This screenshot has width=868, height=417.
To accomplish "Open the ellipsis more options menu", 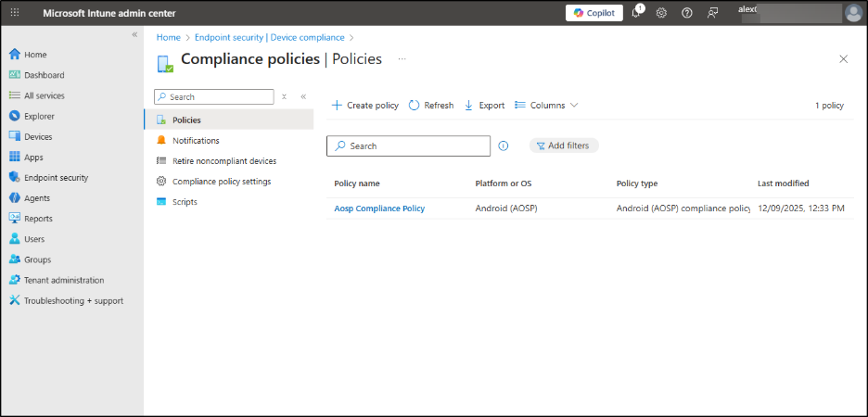I will (x=402, y=58).
